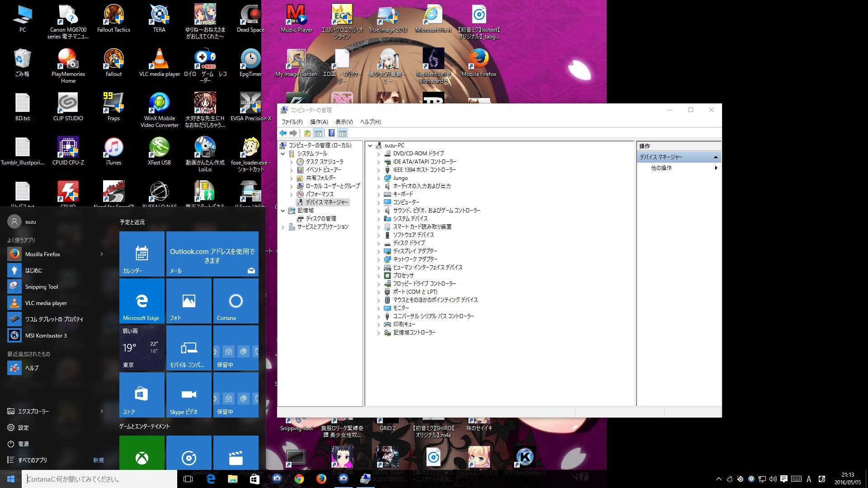Select パフォーマンス in the tree
Image resolution: width=868 pixels, height=488 pixels.
[x=320, y=194]
